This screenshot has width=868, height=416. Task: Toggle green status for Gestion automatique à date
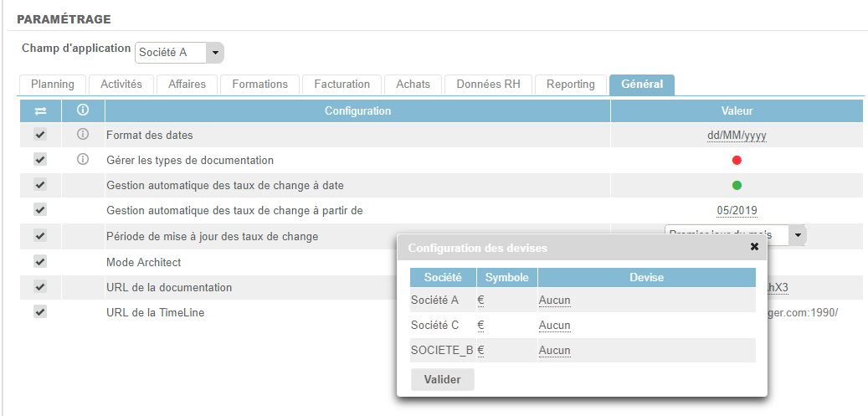pyautogui.click(x=737, y=186)
